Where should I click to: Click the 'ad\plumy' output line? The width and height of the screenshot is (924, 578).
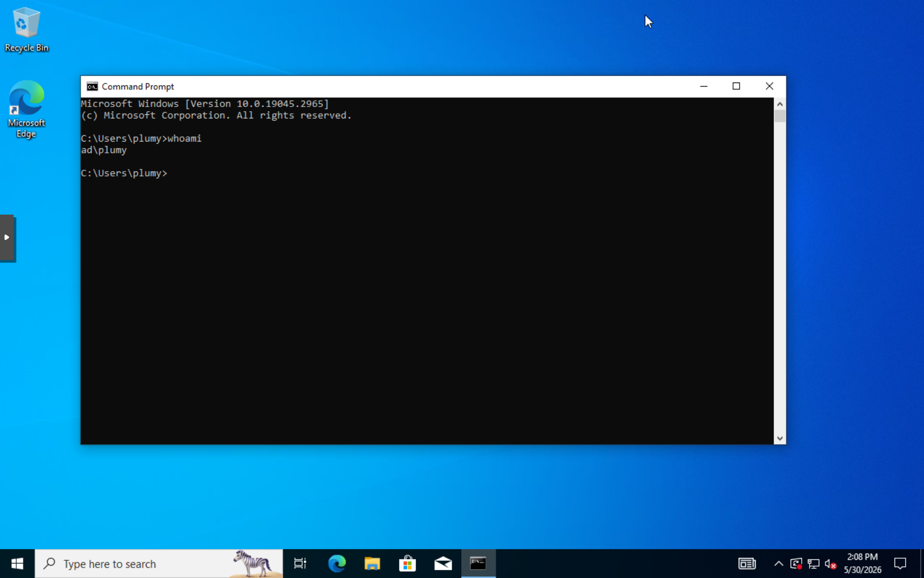[x=104, y=150]
